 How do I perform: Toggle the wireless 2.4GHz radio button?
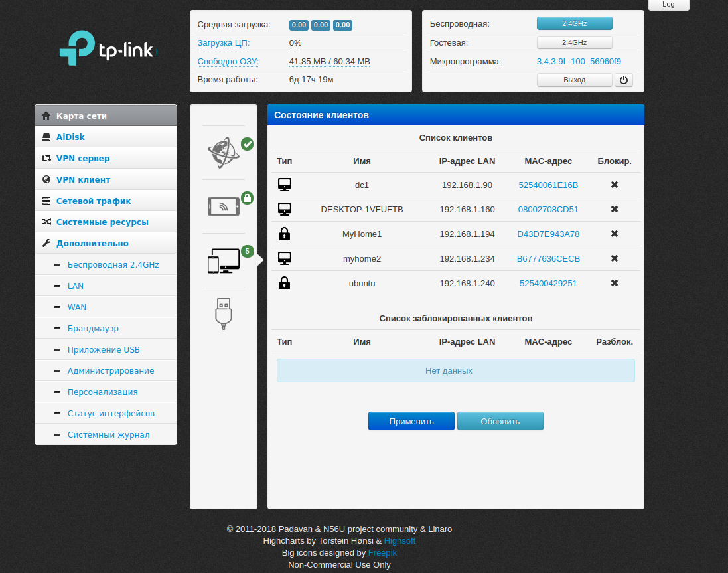(x=574, y=23)
